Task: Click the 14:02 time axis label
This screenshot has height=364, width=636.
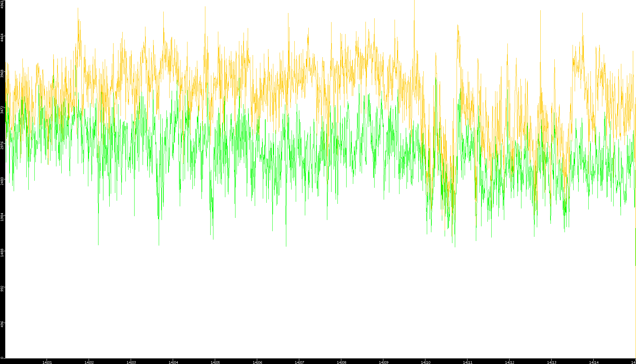Action: coord(89,362)
